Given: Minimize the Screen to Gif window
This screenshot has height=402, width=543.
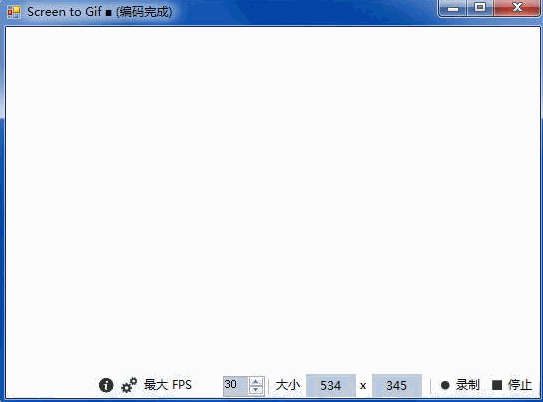Looking at the screenshot, I should coord(453,8).
